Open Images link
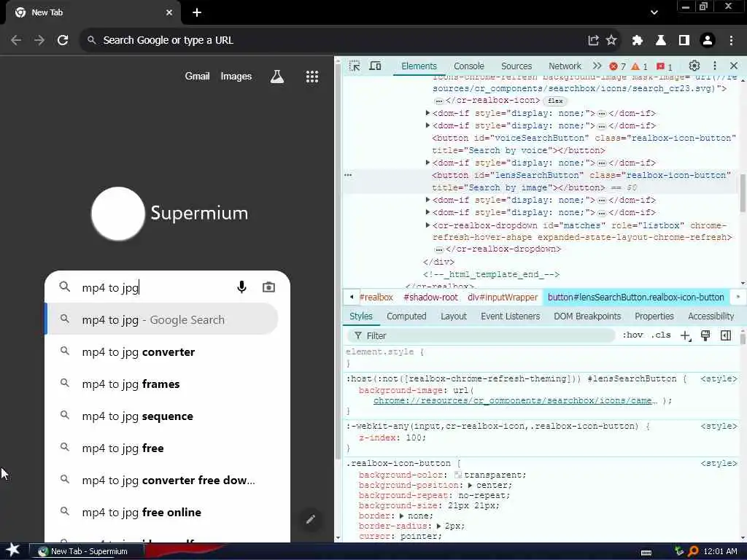 236,76
